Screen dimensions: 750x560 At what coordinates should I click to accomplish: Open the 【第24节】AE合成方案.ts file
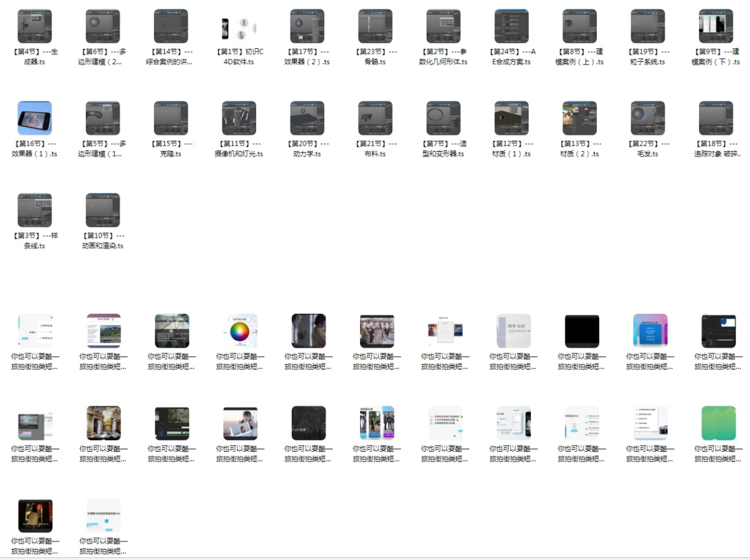pyautogui.click(x=511, y=27)
